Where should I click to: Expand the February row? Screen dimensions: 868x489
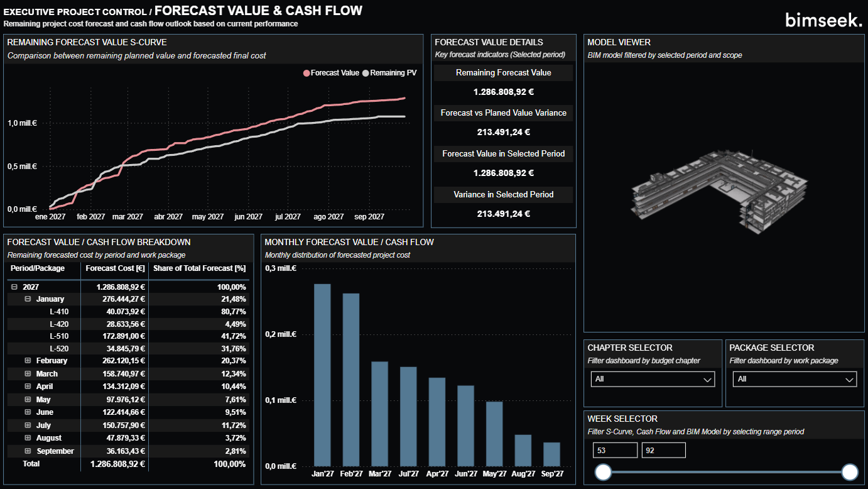coord(28,361)
